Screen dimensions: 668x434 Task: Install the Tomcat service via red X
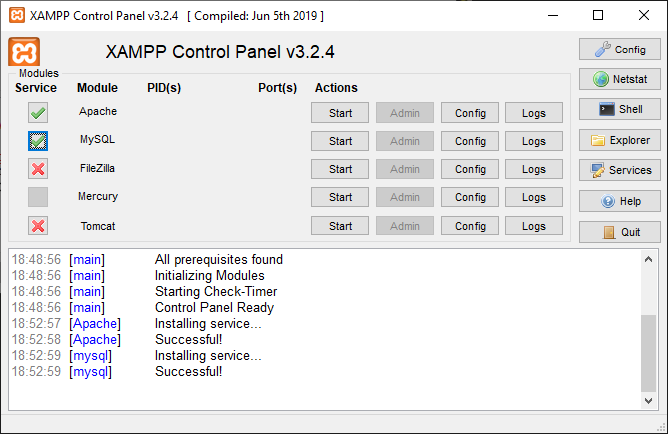tap(38, 226)
